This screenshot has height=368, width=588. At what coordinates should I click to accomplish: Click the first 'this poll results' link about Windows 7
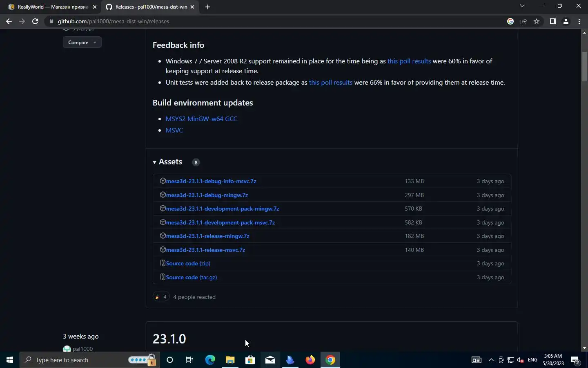[x=409, y=61]
